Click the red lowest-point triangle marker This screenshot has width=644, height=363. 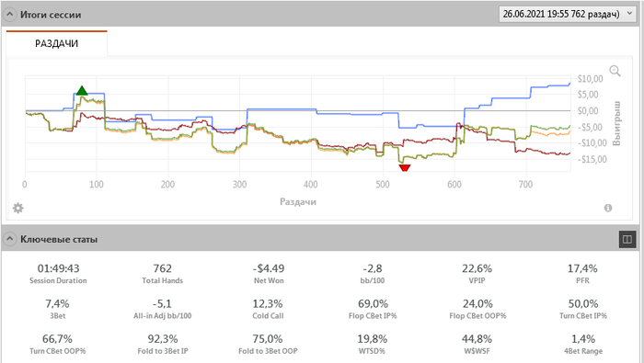[405, 168]
